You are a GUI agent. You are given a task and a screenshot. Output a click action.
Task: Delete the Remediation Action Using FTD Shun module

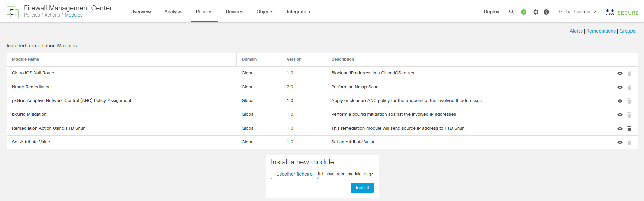click(629, 129)
